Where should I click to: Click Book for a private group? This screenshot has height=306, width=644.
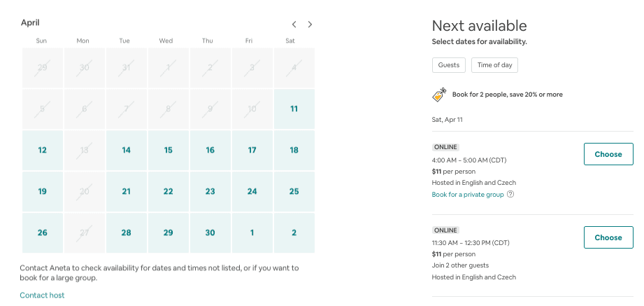click(x=468, y=195)
